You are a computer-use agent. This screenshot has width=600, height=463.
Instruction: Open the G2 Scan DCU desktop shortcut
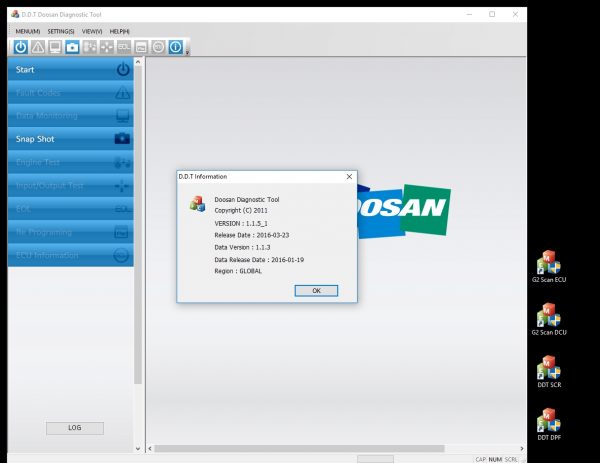coord(549,320)
